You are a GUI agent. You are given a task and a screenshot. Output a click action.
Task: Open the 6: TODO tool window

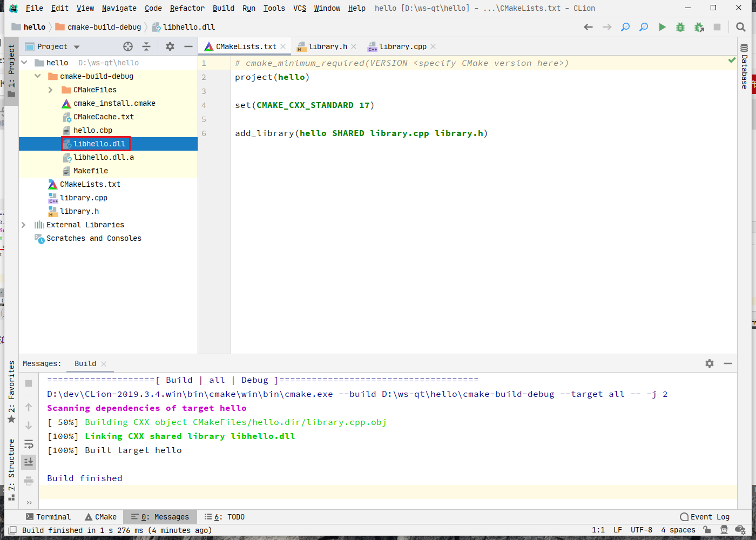[x=224, y=517]
